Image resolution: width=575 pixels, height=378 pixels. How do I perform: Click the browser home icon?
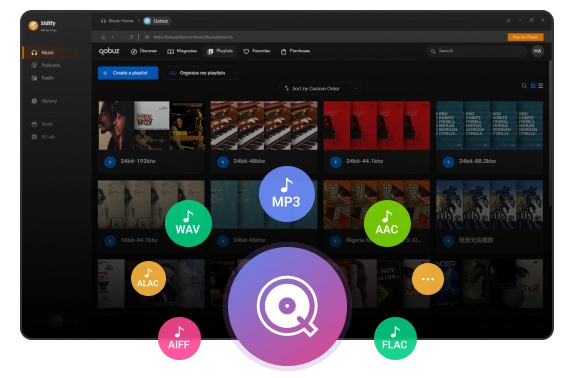point(103,37)
